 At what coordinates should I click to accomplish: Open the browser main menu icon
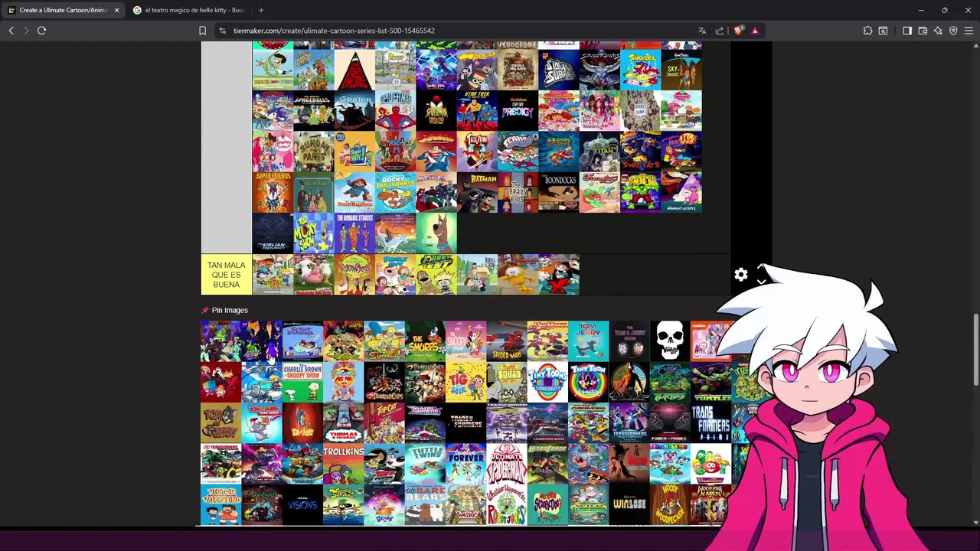(969, 31)
